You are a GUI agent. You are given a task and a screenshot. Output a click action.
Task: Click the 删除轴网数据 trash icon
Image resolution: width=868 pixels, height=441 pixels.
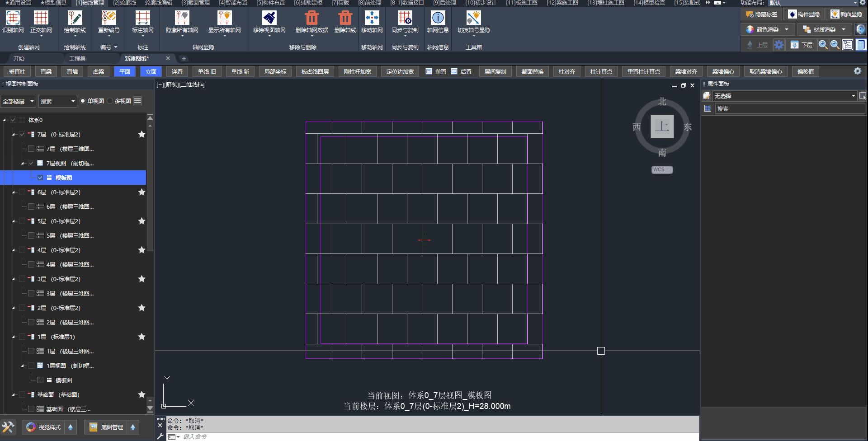click(311, 18)
